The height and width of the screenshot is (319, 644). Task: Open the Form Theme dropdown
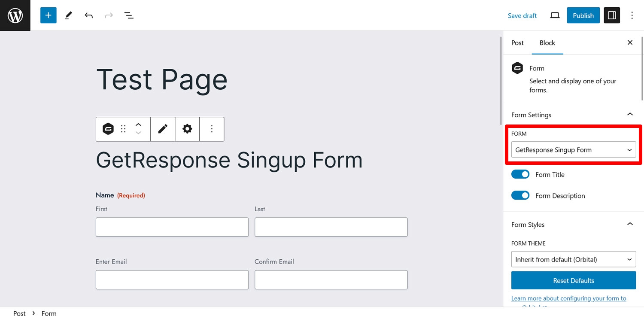click(574, 259)
